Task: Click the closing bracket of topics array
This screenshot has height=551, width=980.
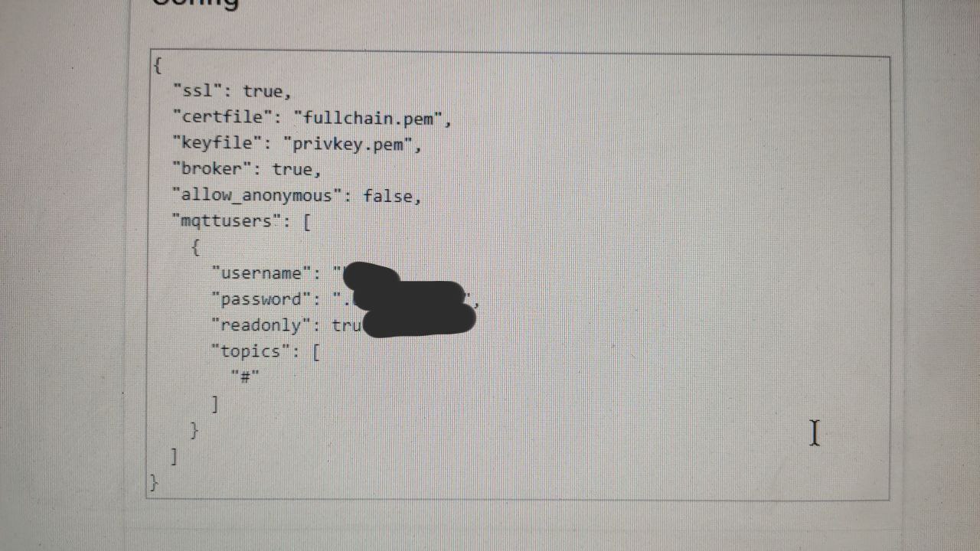Action: pos(215,404)
